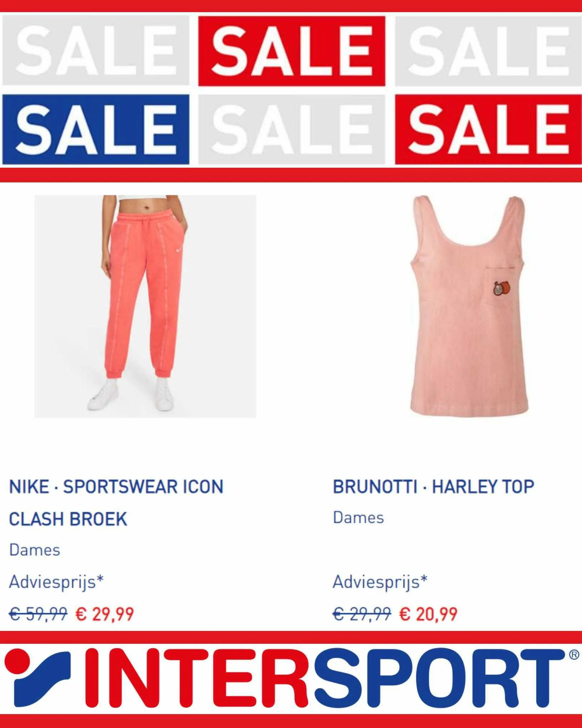Open the Brunotti pink top image
The height and width of the screenshot is (728, 582).
[x=469, y=306]
